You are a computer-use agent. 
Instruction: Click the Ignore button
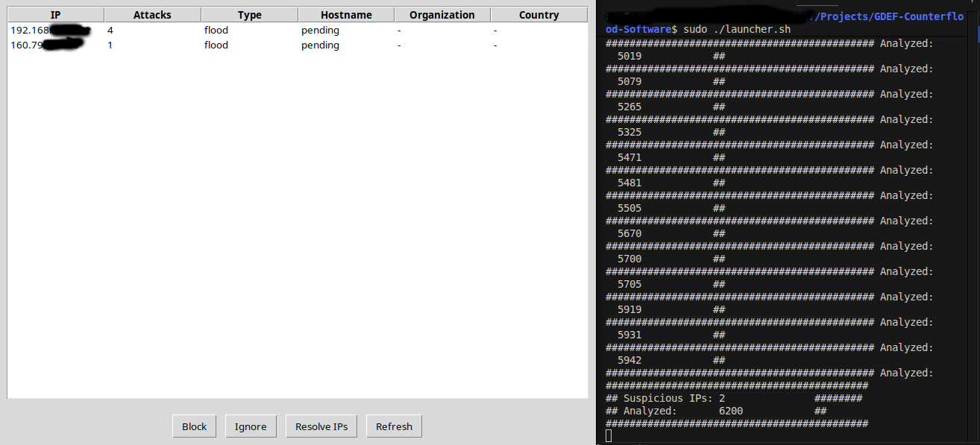251,426
